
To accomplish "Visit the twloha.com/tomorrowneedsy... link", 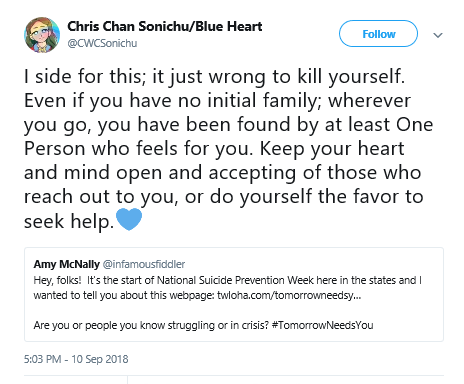I will (x=289, y=295).
